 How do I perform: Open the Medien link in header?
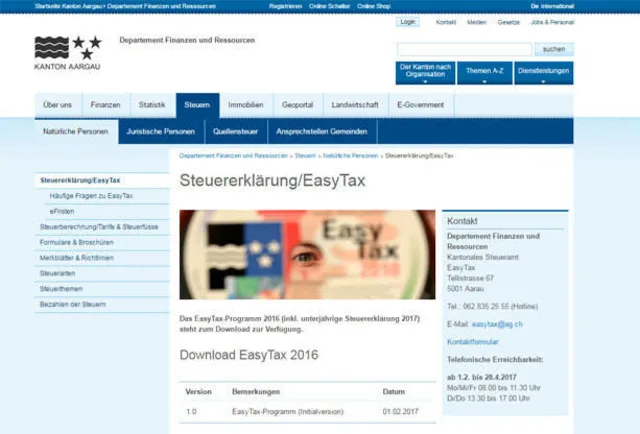coord(477,22)
